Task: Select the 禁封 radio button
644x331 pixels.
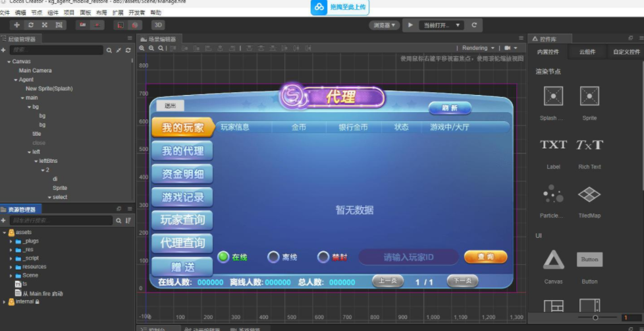Action: (323, 257)
